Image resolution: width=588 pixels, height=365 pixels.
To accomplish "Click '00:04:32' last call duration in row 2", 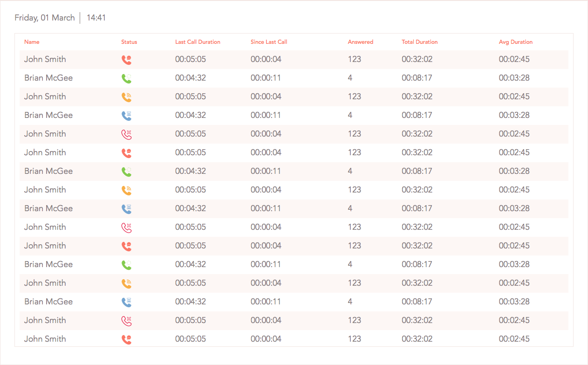I will pos(191,78).
